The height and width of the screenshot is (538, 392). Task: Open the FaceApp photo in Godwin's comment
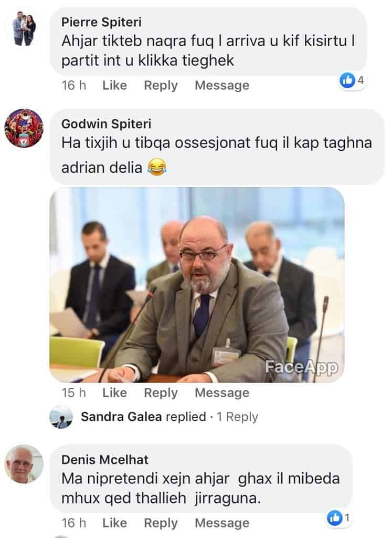[197, 285]
